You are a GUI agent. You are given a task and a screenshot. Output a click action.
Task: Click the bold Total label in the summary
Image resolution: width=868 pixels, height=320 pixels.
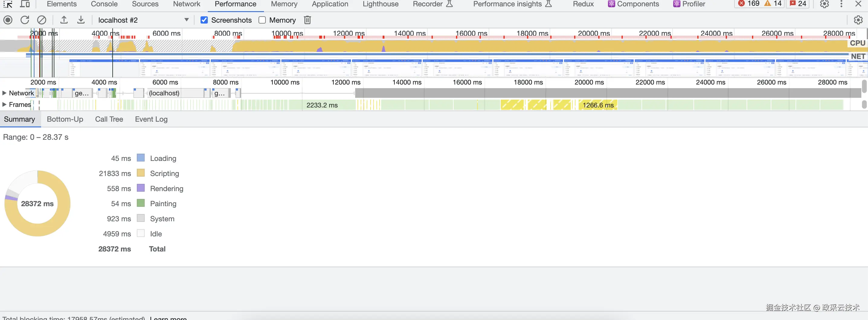pos(157,249)
